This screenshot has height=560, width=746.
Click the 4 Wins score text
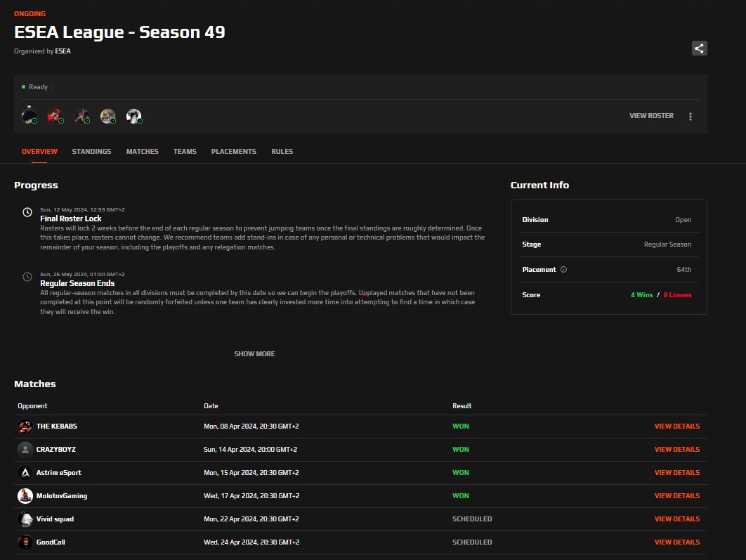coord(642,295)
